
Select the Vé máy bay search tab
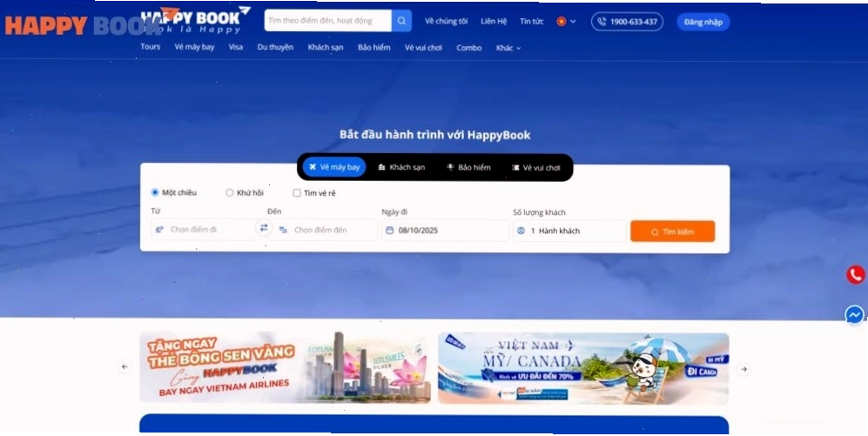pos(334,167)
